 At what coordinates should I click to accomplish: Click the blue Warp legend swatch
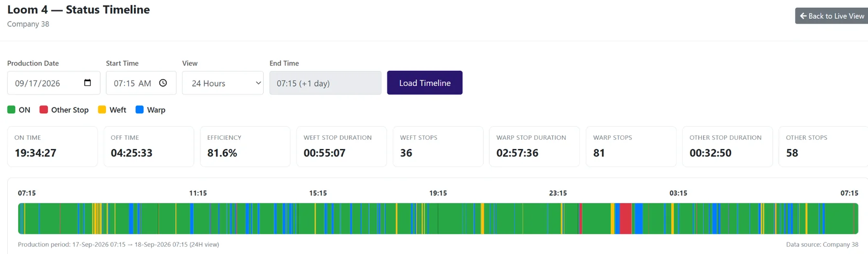tap(139, 109)
